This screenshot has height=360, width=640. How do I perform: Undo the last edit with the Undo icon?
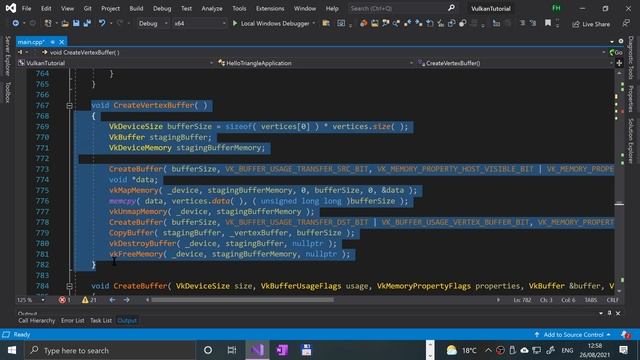pos(102,24)
